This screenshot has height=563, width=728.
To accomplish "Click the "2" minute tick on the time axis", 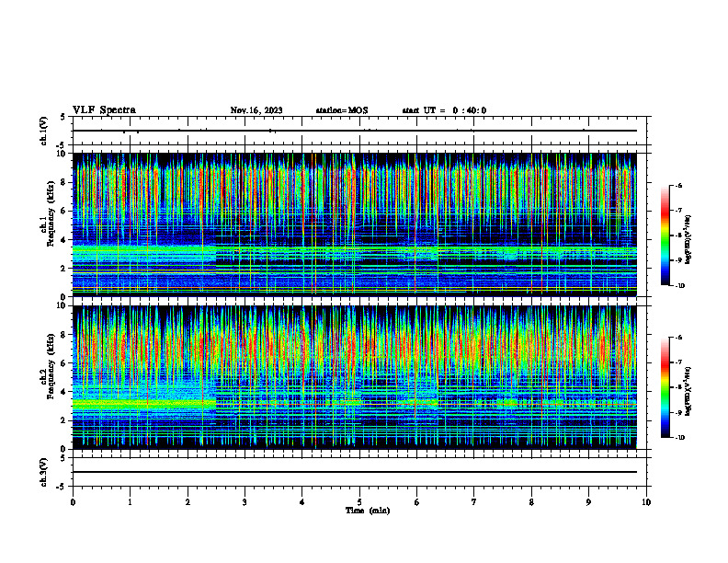I will (x=188, y=502).
